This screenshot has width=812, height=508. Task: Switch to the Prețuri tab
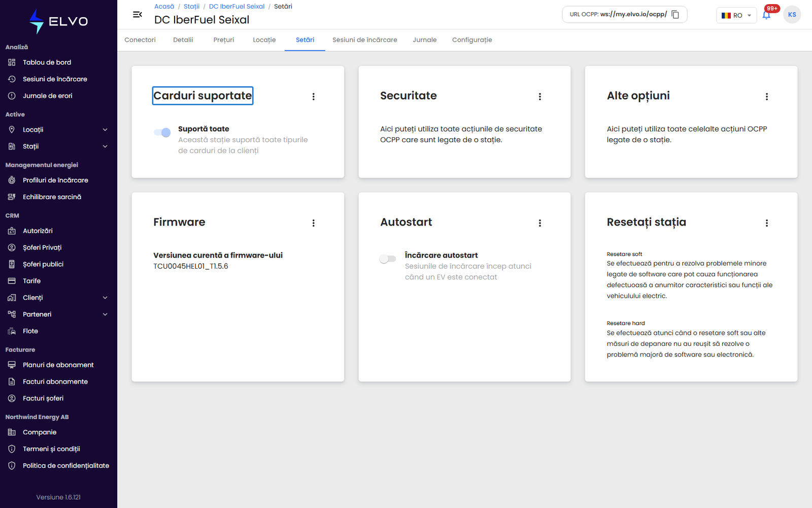[x=224, y=40]
